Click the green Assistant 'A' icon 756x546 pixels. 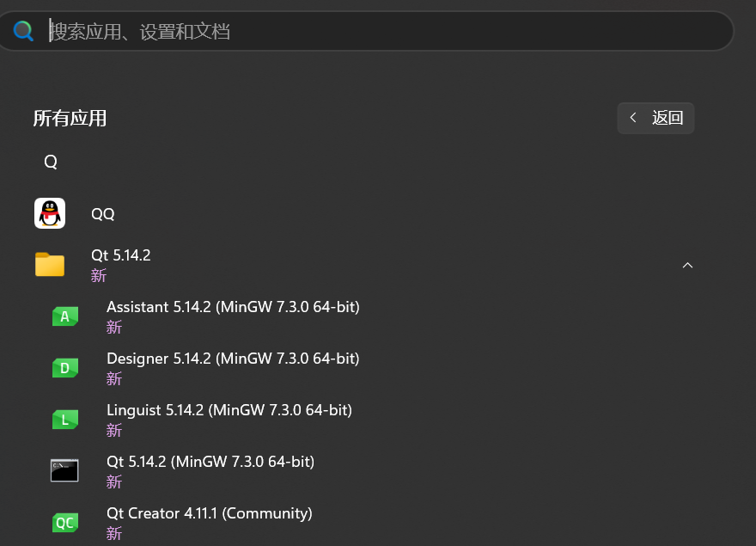[x=65, y=316]
